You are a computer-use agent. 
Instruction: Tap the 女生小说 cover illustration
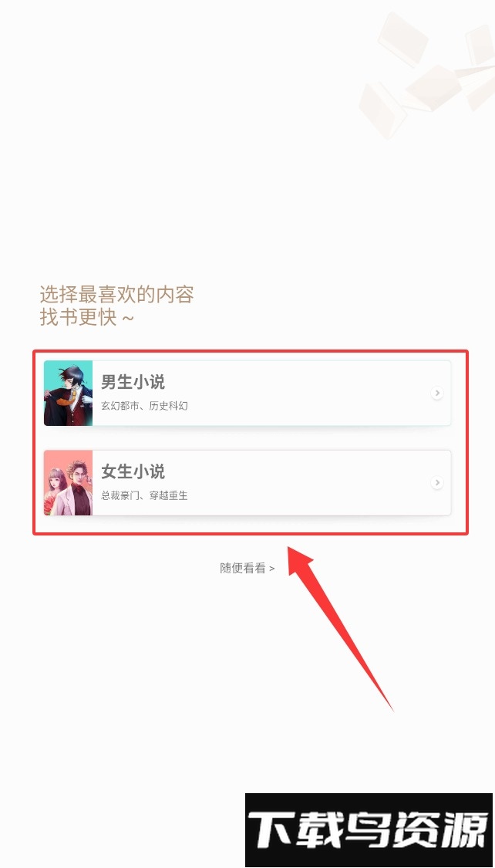pyautogui.click(x=68, y=483)
